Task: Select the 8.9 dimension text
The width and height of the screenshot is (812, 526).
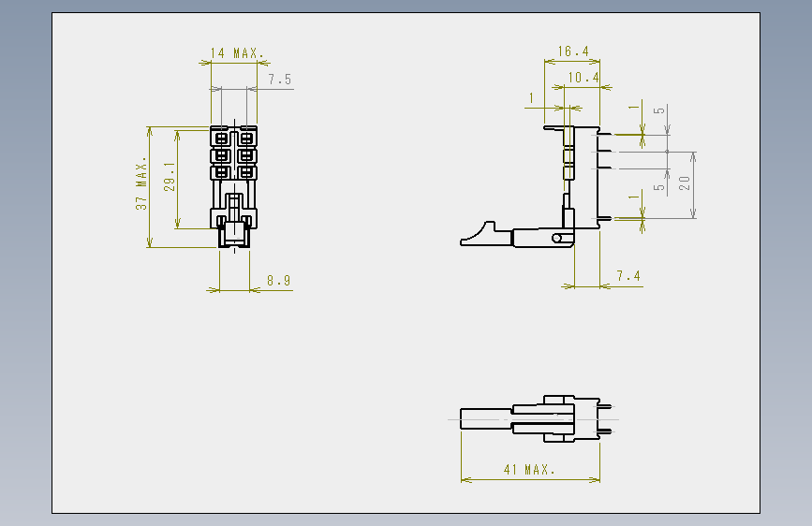Action: pyautogui.click(x=278, y=281)
